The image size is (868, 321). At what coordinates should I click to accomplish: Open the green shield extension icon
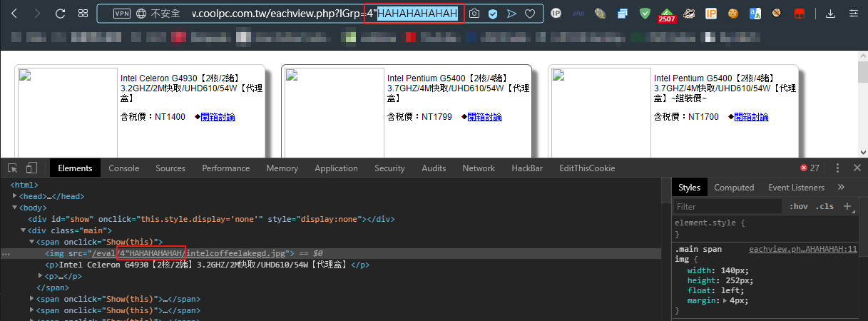(645, 14)
